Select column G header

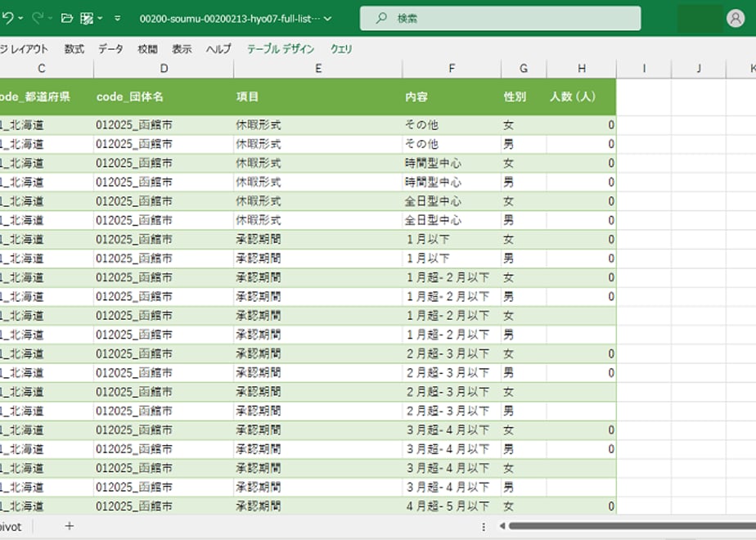tap(524, 69)
